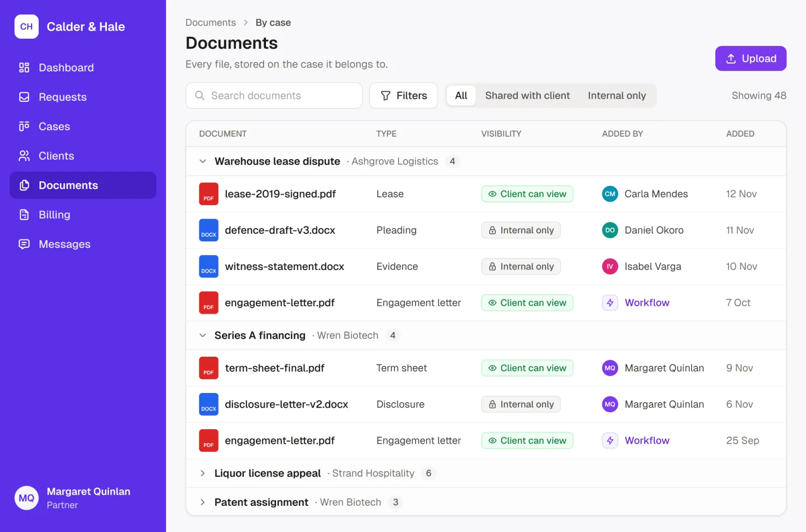Focus the Search documents field
Viewport: 806px width, 532px height.
point(274,96)
